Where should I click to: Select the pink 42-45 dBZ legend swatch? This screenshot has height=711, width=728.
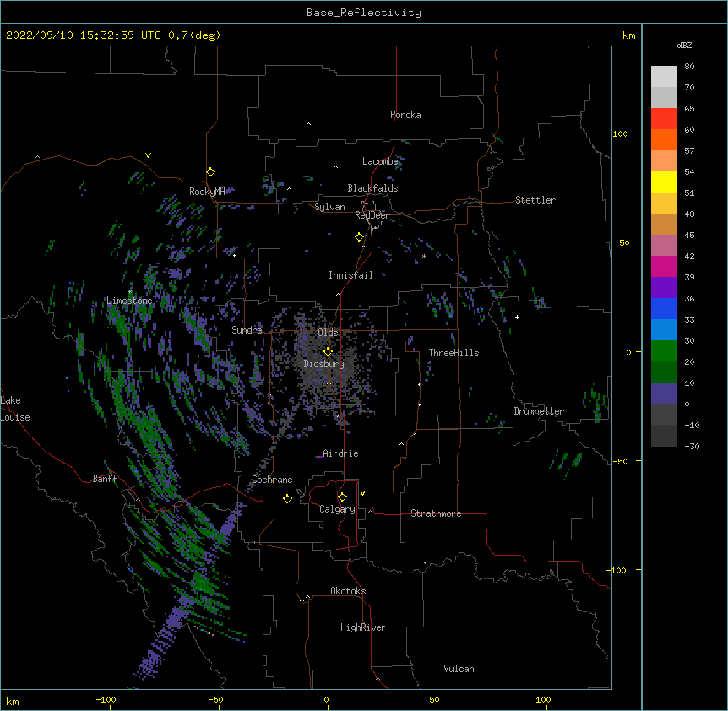tap(664, 246)
